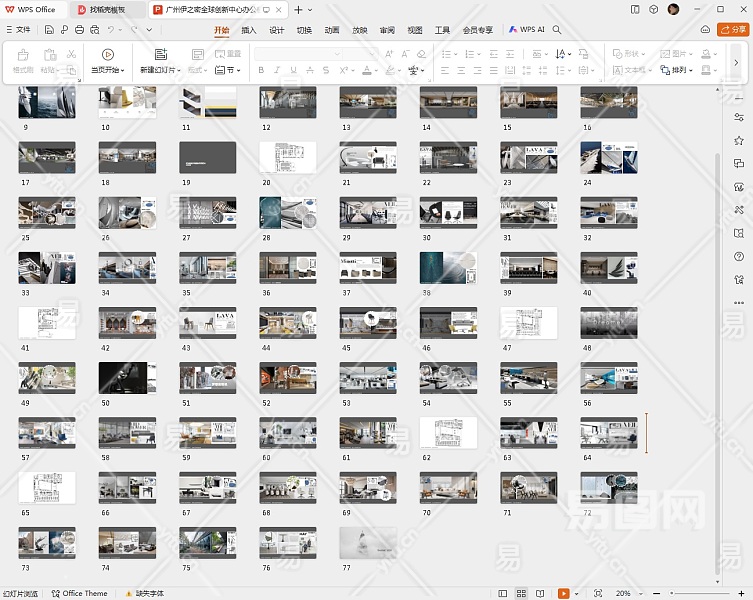Expand the 文件 file menu
Screen dimensions: 753x600
pos(18,30)
